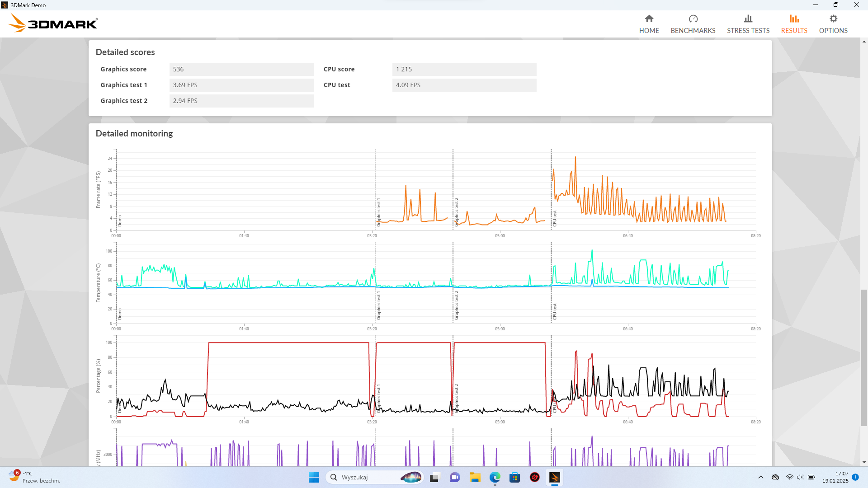The width and height of the screenshot is (868, 488).
Task: Open the clock and date 17:07
Action: coord(835,477)
